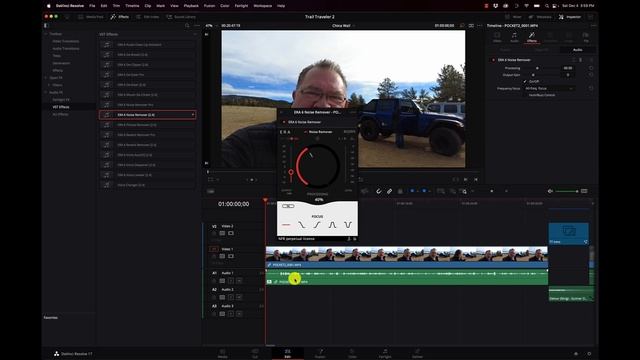Switch to the Cut page
The width and height of the screenshot is (640, 360).
click(x=255, y=353)
